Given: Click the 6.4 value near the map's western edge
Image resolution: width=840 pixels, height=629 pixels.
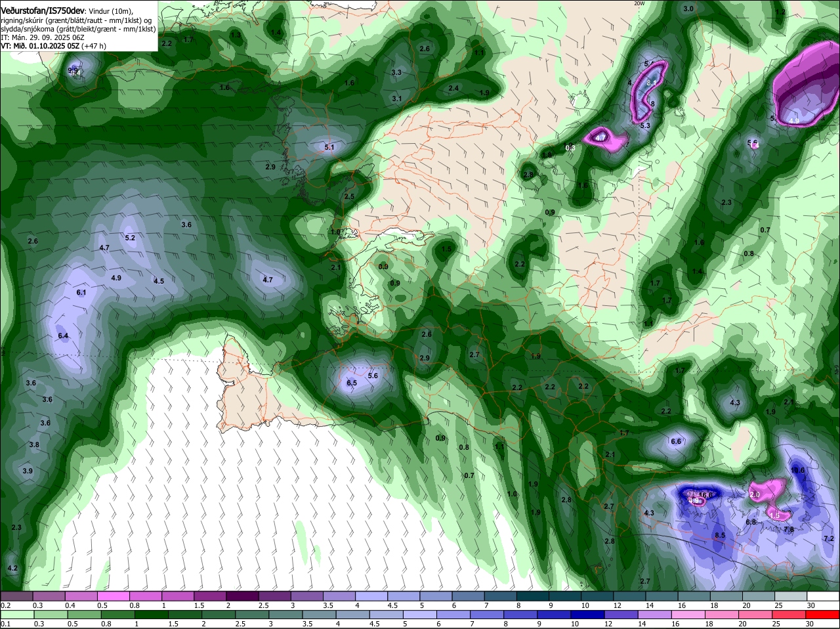Looking at the screenshot, I should (x=63, y=336).
